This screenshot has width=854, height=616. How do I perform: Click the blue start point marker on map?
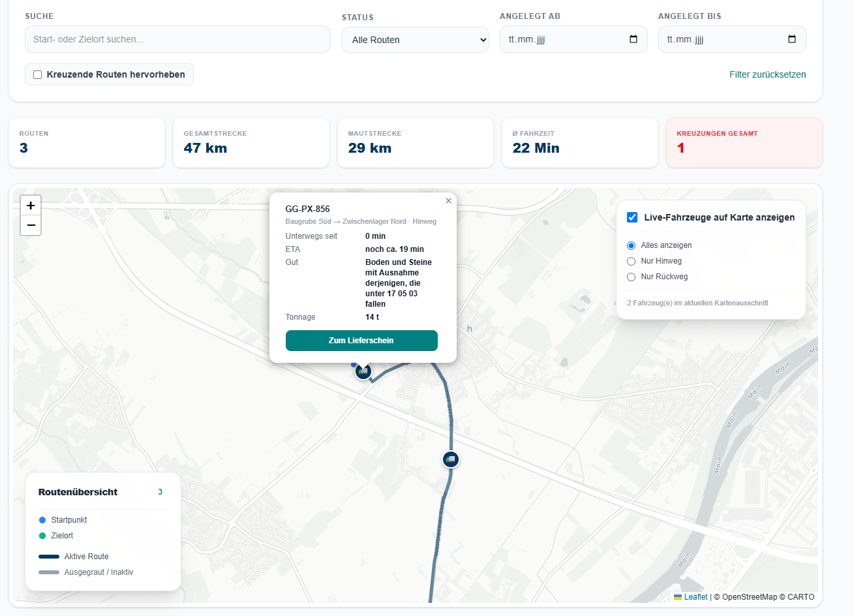pos(354,364)
